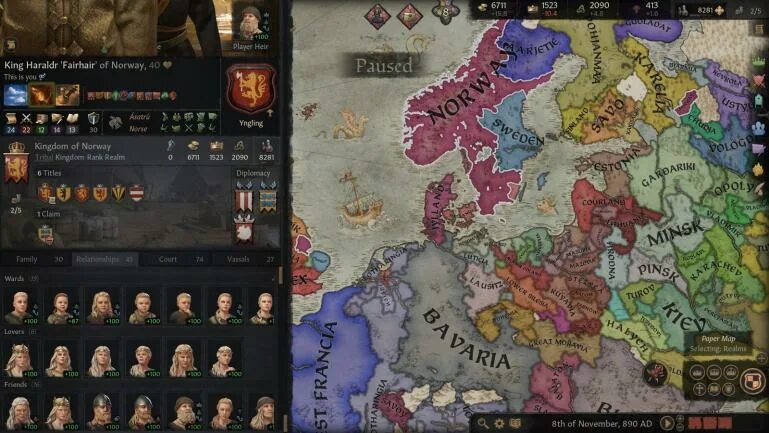This screenshot has width=769, height=433.
Task: Open the settings gear icon
Action: pyautogui.click(x=499, y=423)
